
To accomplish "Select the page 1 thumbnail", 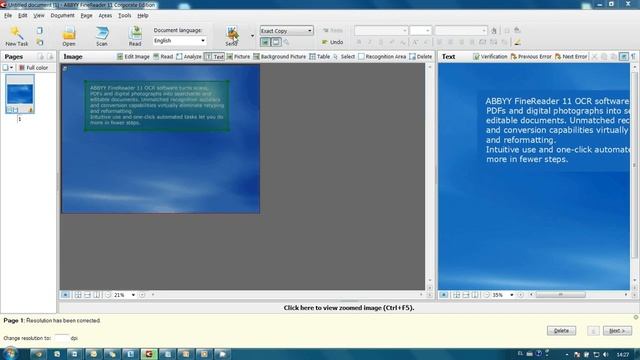I will 20,94.
